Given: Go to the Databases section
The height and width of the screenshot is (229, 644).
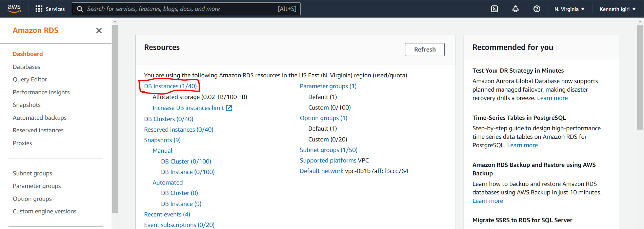Looking at the screenshot, I should point(26,66).
